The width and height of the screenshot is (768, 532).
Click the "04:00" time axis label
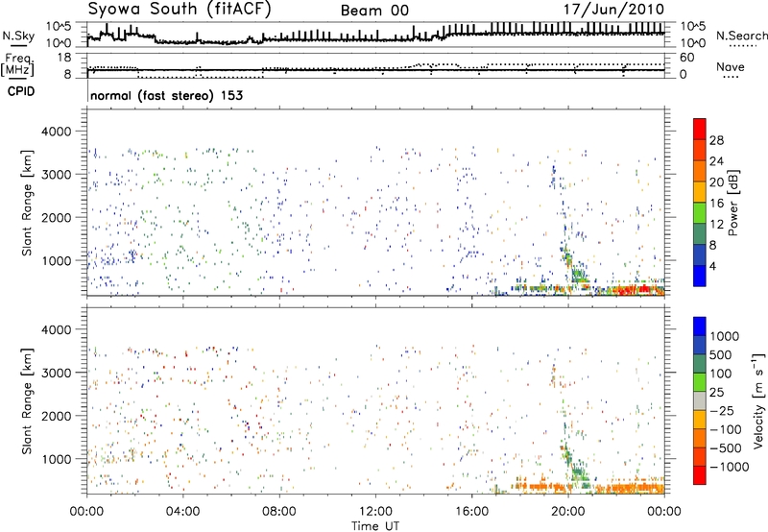(x=182, y=512)
